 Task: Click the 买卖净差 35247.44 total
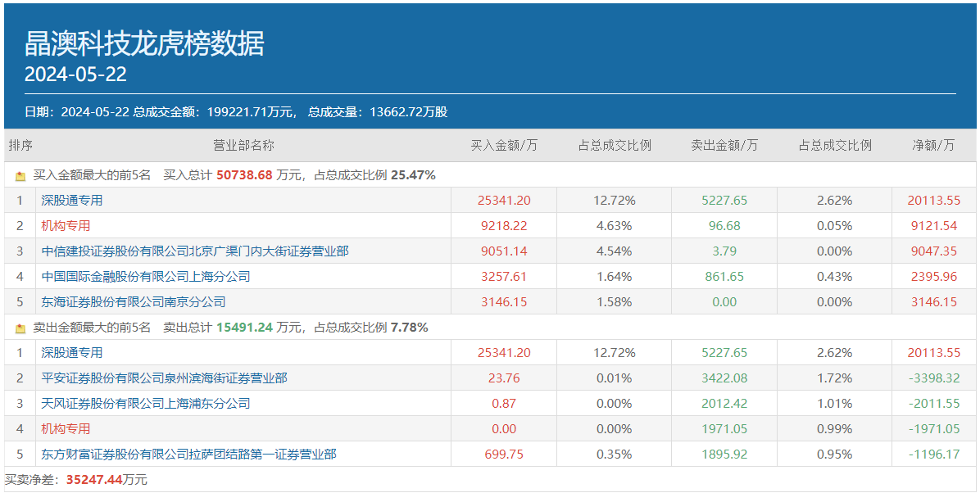click(x=93, y=480)
